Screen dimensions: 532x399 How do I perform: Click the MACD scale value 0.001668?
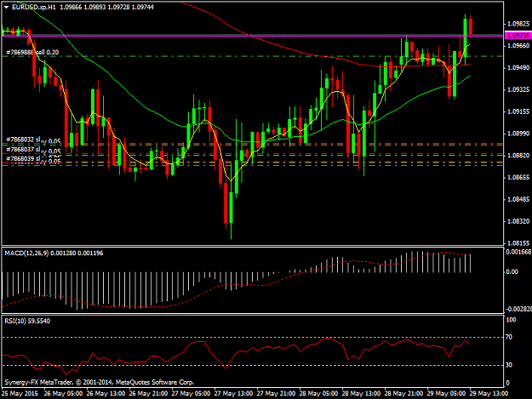518,252
